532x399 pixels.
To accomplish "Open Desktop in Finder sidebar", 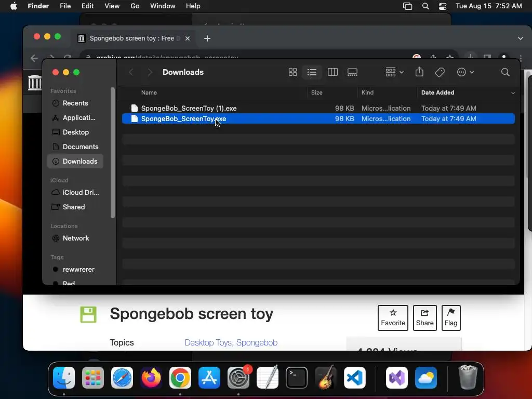I will coord(75,132).
